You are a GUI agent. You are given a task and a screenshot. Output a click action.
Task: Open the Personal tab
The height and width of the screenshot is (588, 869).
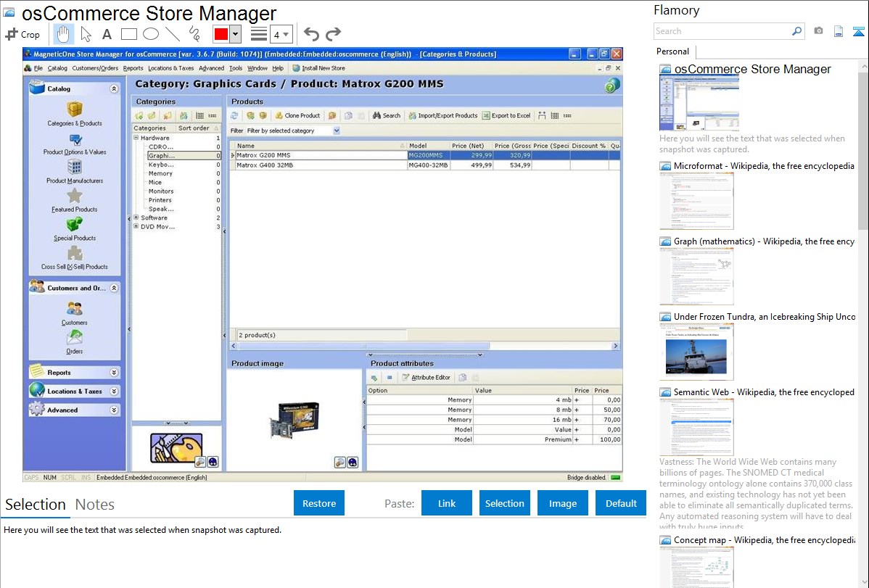(x=673, y=51)
